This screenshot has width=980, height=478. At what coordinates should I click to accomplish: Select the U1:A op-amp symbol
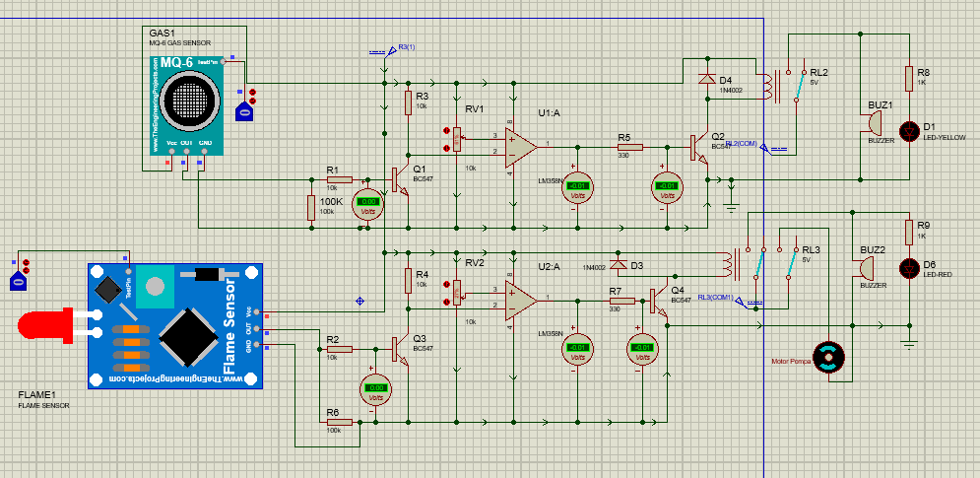pos(521,148)
